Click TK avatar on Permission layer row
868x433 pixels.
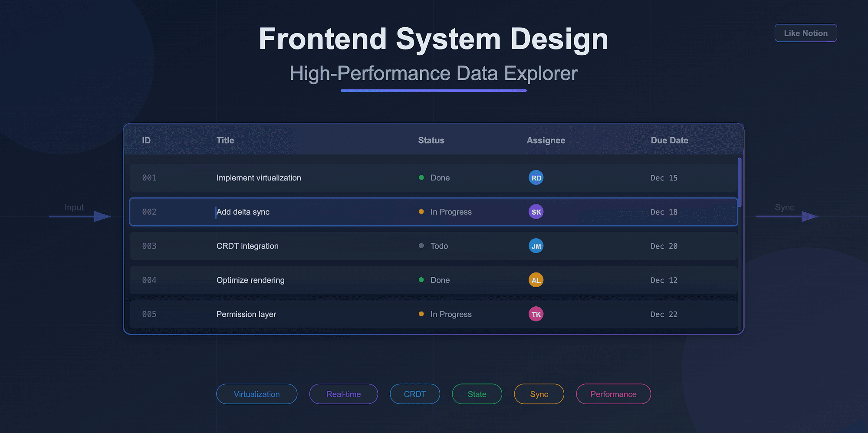tap(536, 314)
